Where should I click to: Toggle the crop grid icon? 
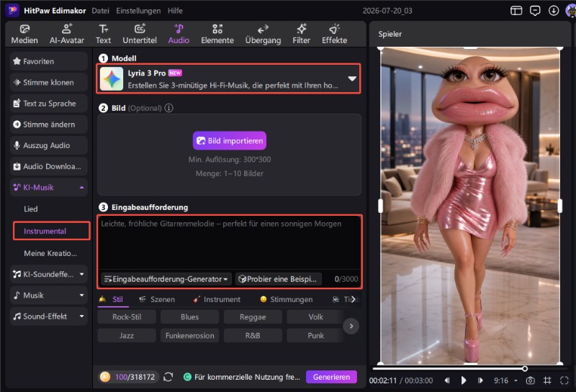547,380
